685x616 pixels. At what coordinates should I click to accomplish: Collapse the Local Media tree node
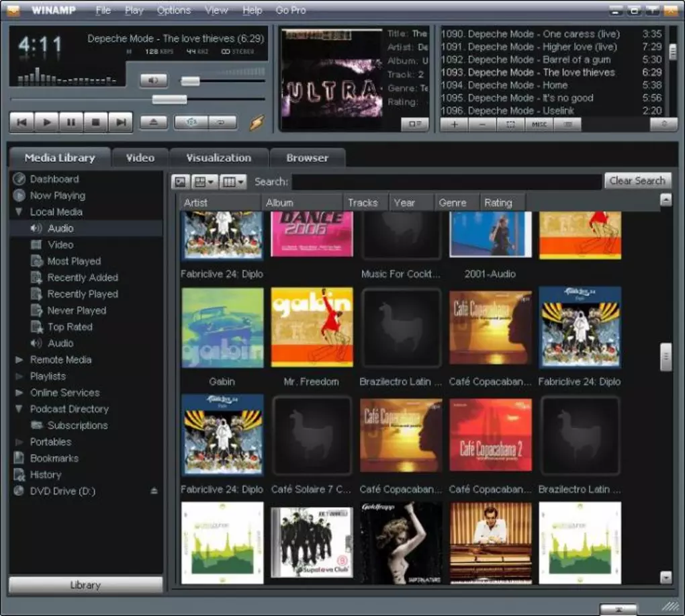click(19, 212)
